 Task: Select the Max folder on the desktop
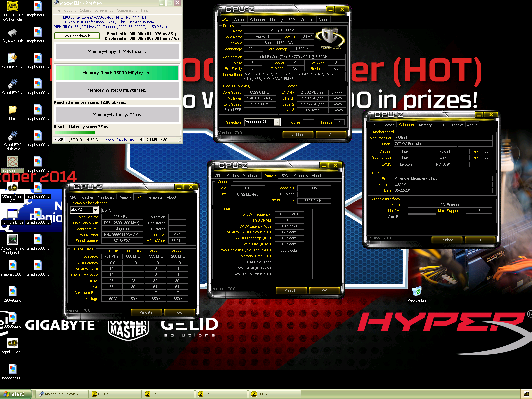click(12, 113)
